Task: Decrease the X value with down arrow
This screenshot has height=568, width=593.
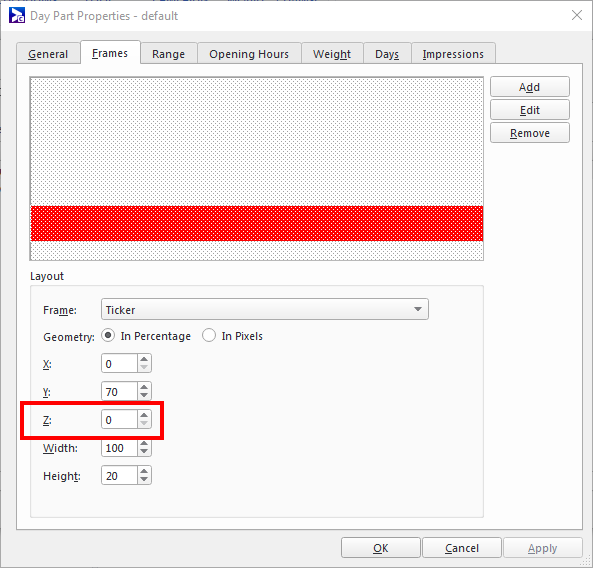Action: [144, 368]
